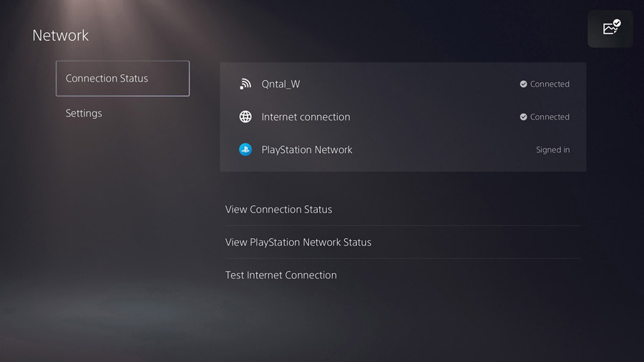Click the chart icon in top-right corner
Viewport: 644px width, 362px height.
click(610, 29)
